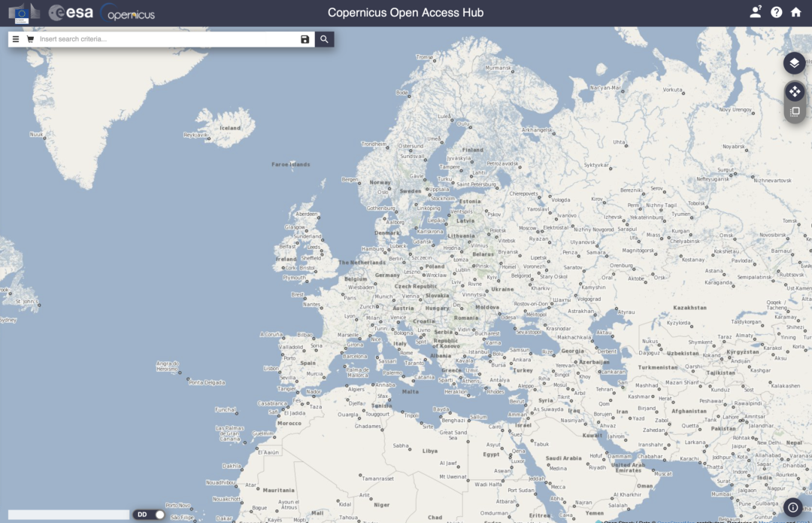Screen dimensions: 812x523
Task: Click the Yekaterinburg city label
Action: tap(647, 217)
